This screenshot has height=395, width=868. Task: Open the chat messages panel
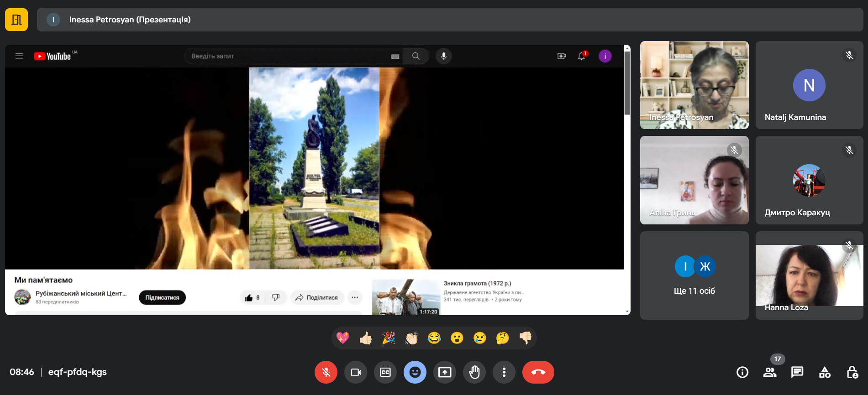tap(797, 372)
